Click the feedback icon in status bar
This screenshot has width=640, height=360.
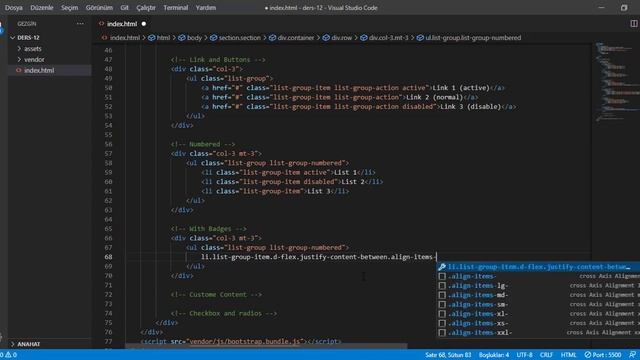tap(632, 355)
